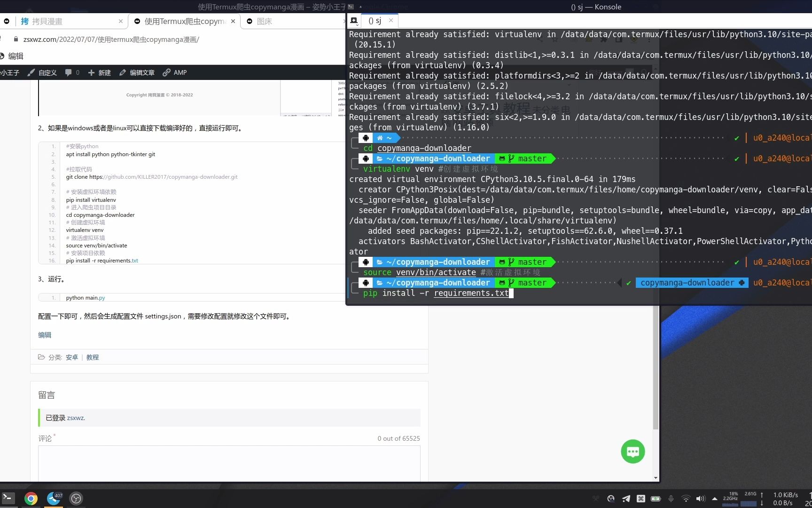Screen dimensions: 812x508
Task: Open keyboard command-symbol tray icon
Action: tap(641, 499)
